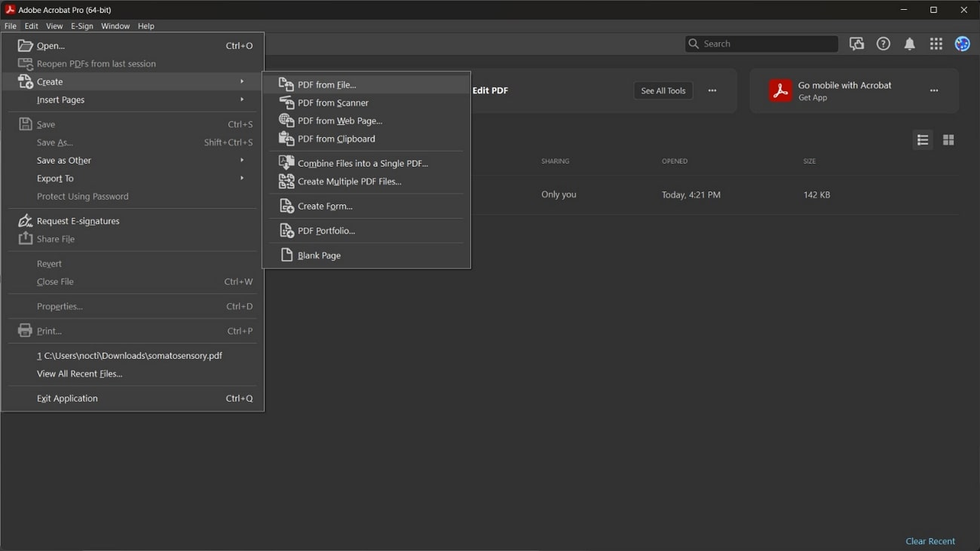Open the E-Sign menu
This screenshot has height=551, width=980.
(x=82, y=26)
